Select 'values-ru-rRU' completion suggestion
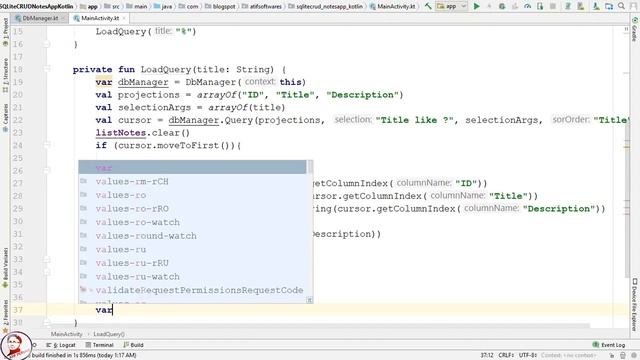Screen dimensions: 640x360 192,263
